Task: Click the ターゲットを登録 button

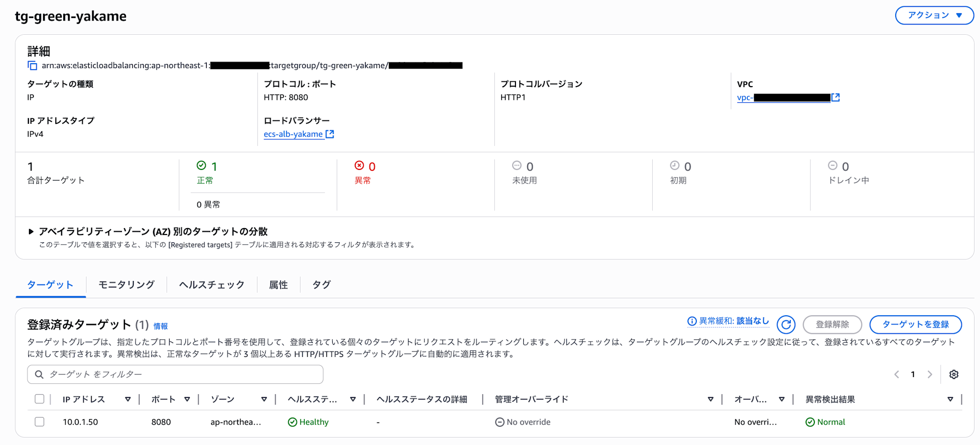Action: click(915, 325)
